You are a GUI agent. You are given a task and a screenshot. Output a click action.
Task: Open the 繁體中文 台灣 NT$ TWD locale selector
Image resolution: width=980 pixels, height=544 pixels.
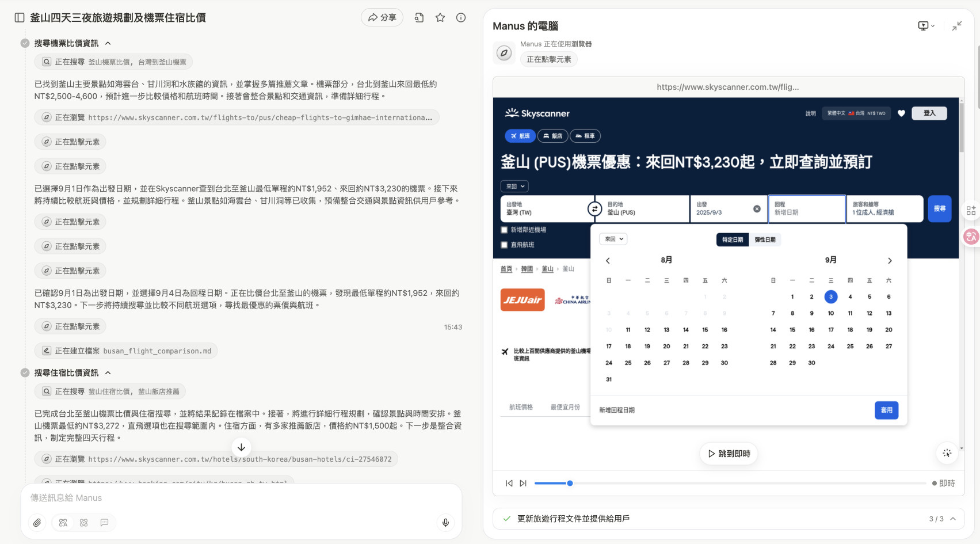point(856,113)
